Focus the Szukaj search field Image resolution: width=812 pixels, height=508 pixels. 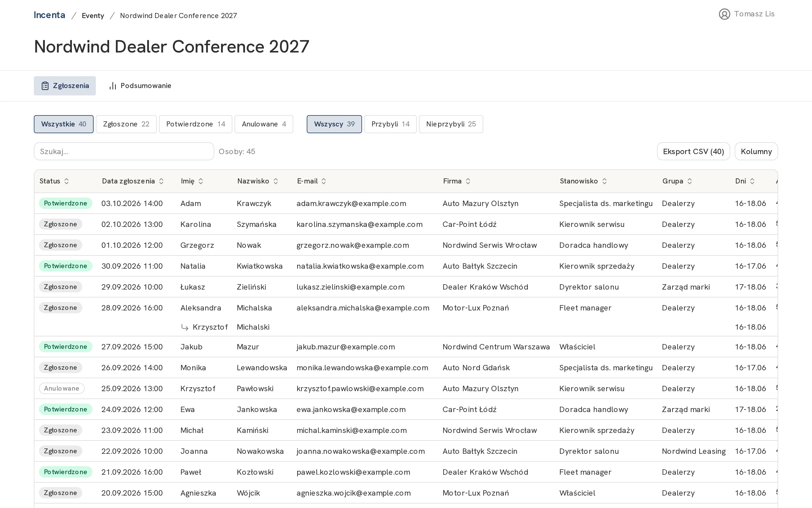pyautogui.click(x=124, y=152)
